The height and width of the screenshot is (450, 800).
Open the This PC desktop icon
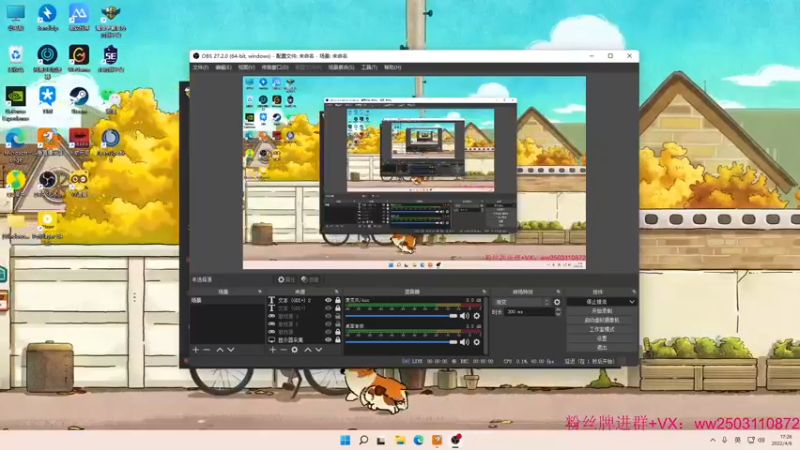(x=16, y=18)
